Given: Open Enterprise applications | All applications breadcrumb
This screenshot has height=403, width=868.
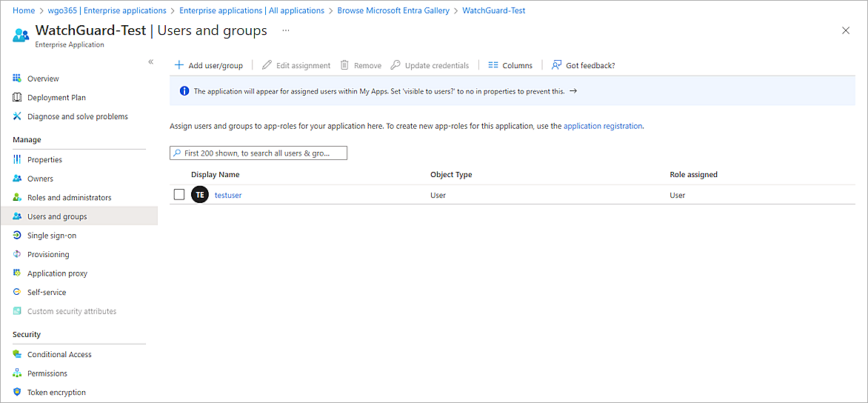Looking at the screenshot, I should 252,10.
